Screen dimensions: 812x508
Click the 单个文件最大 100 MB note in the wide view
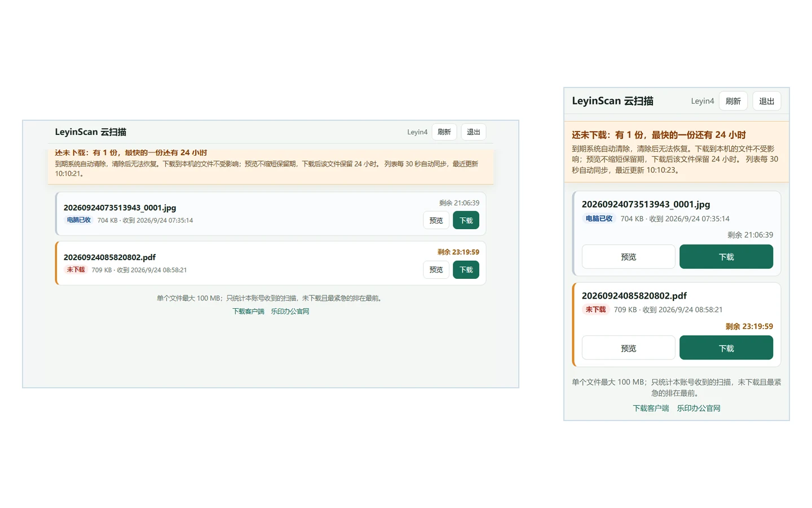(x=271, y=298)
